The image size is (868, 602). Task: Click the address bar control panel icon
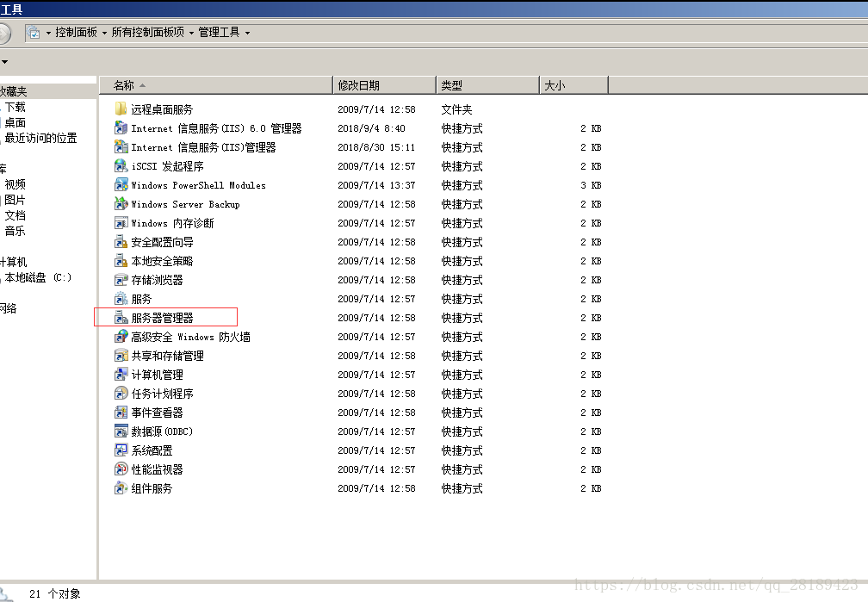[x=34, y=33]
